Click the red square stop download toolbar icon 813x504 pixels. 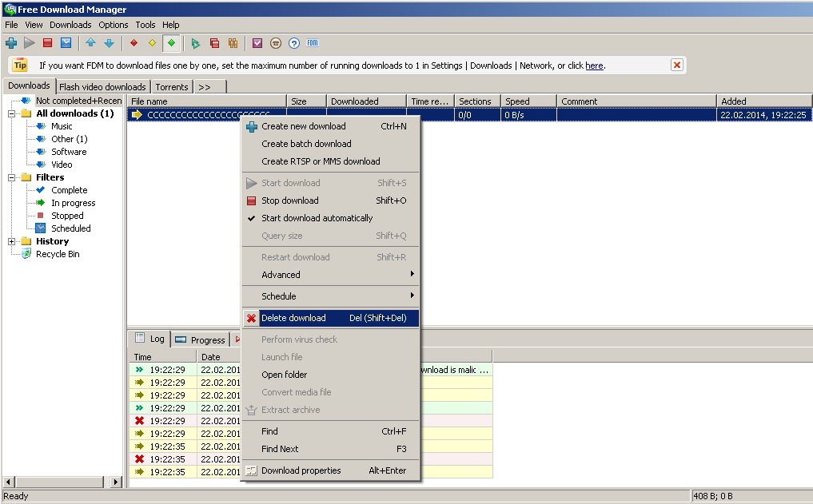pyautogui.click(x=48, y=43)
